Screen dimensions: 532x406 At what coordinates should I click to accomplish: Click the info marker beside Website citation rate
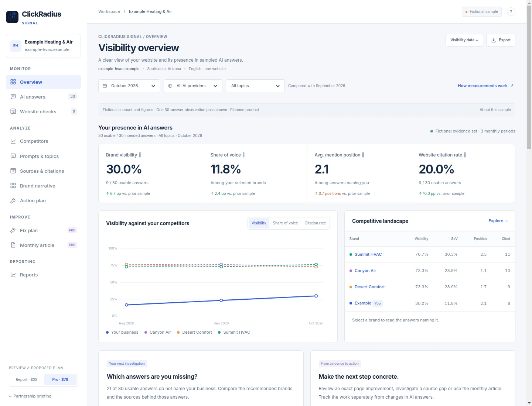[465, 155]
